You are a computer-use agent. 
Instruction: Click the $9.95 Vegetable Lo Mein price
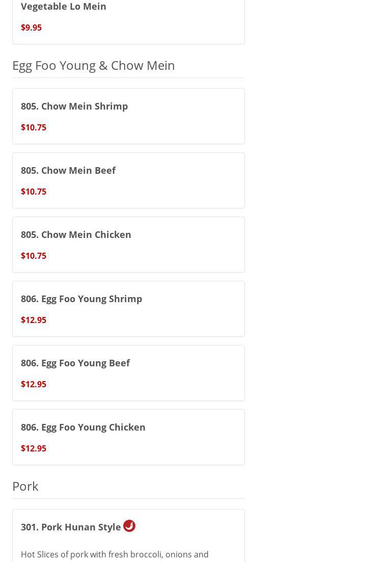(x=31, y=28)
